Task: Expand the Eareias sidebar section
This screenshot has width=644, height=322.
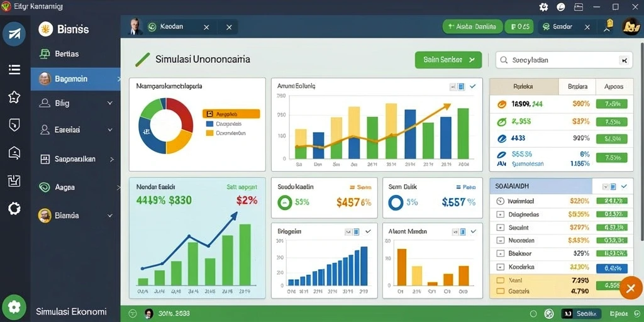Action: point(75,130)
